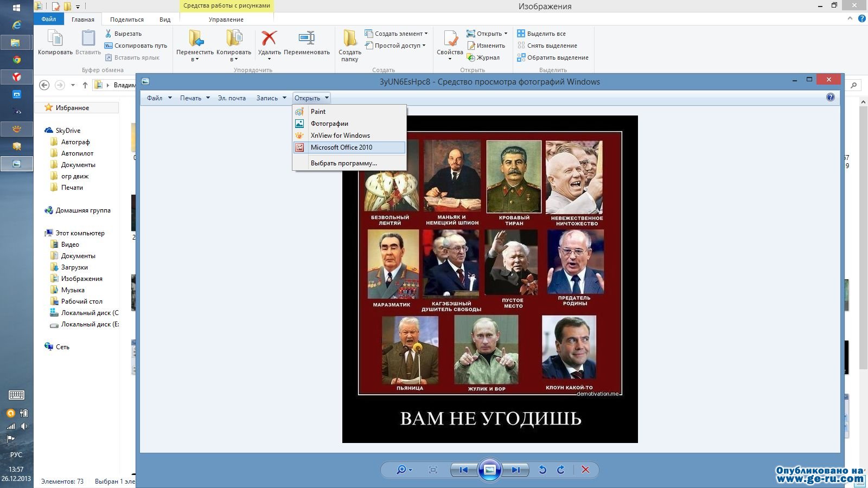Switch to Поделиться ribbon tab
868x488 pixels.
click(127, 20)
